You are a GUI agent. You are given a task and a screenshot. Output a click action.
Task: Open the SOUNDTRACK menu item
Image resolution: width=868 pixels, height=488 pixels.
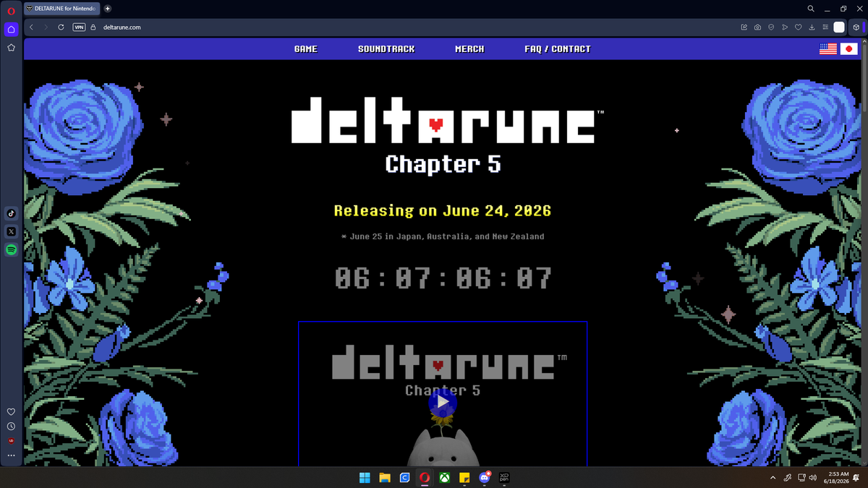[x=386, y=49]
